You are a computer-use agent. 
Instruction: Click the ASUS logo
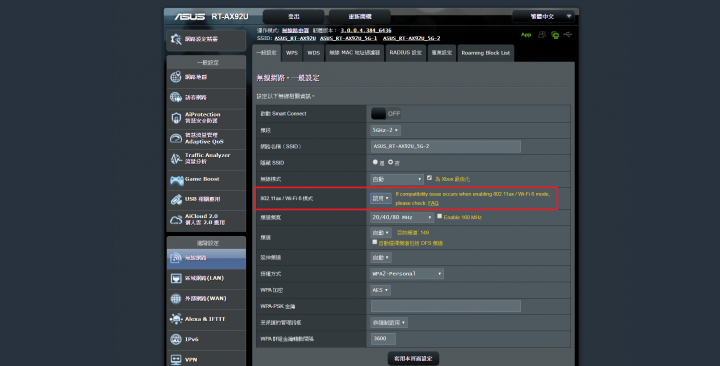coord(190,17)
